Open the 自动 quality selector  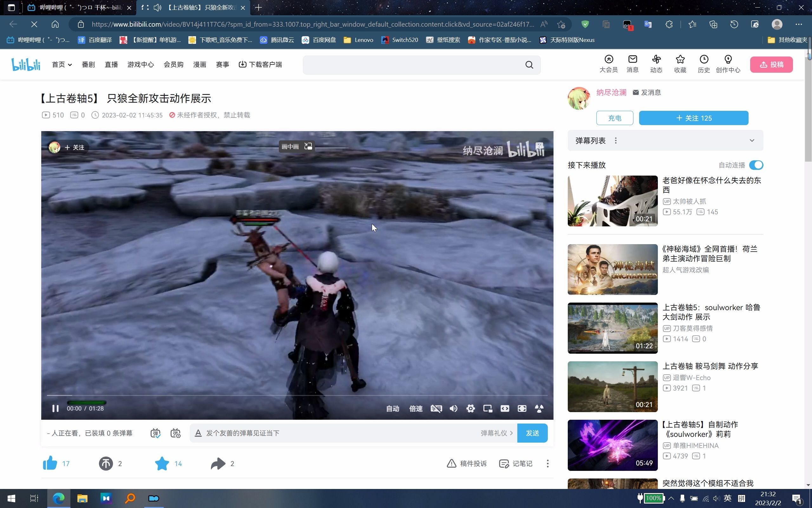coord(393,409)
